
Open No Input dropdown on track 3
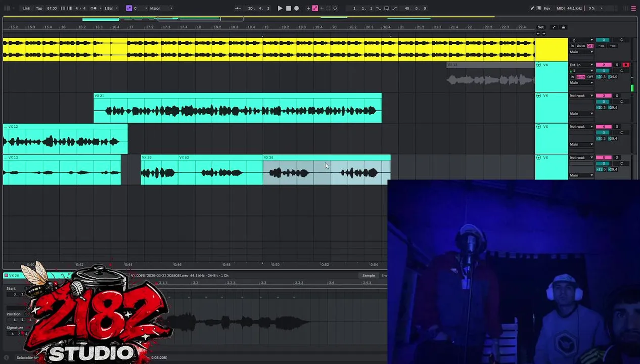[x=581, y=96]
